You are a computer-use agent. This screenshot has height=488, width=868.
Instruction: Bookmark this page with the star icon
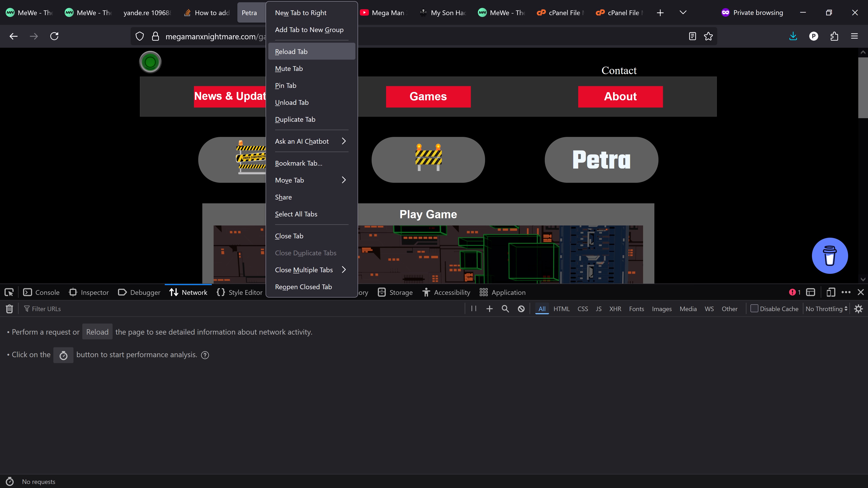click(x=708, y=36)
